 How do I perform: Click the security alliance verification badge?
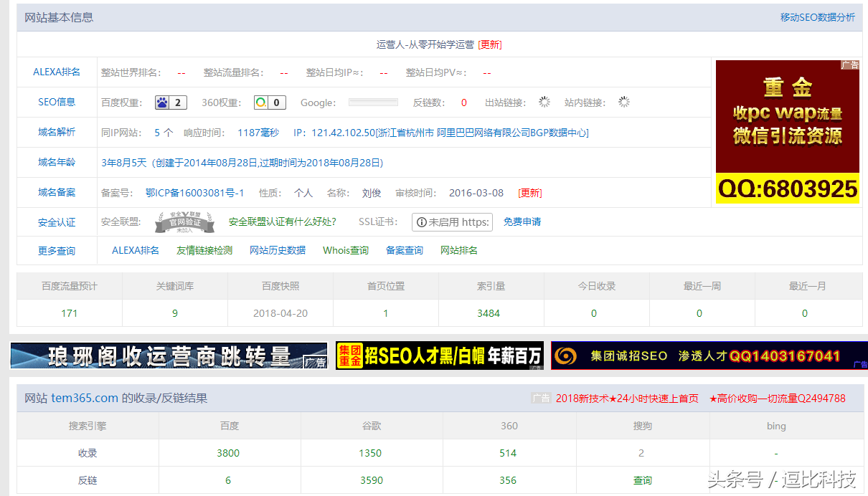pyautogui.click(x=184, y=223)
